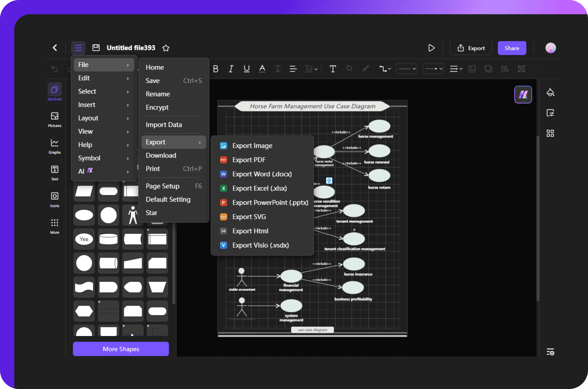
Task: Open the grid components icon on right
Action: click(550, 133)
